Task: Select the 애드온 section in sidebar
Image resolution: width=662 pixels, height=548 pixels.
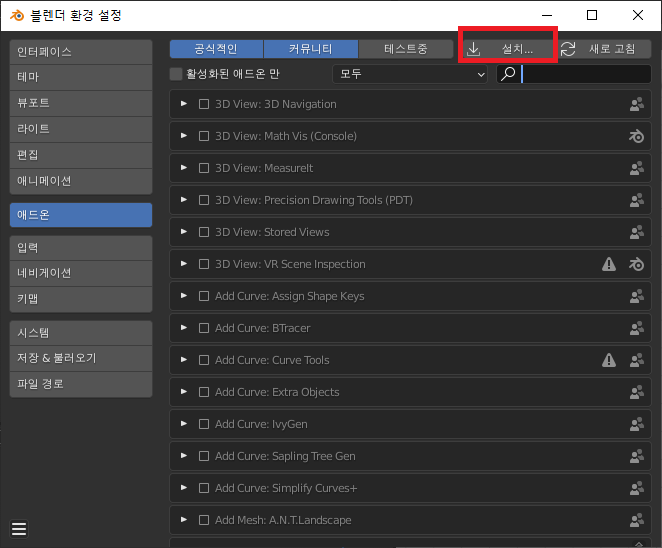Action: click(81, 215)
